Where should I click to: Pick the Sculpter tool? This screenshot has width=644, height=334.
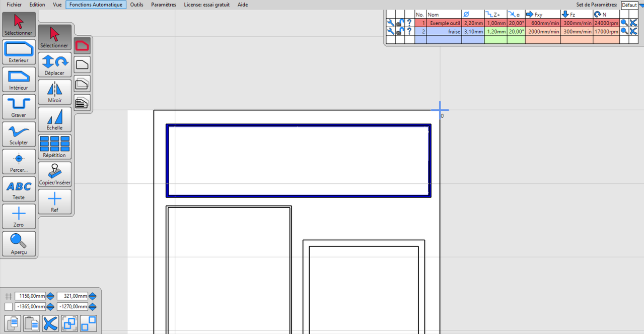(x=19, y=135)
